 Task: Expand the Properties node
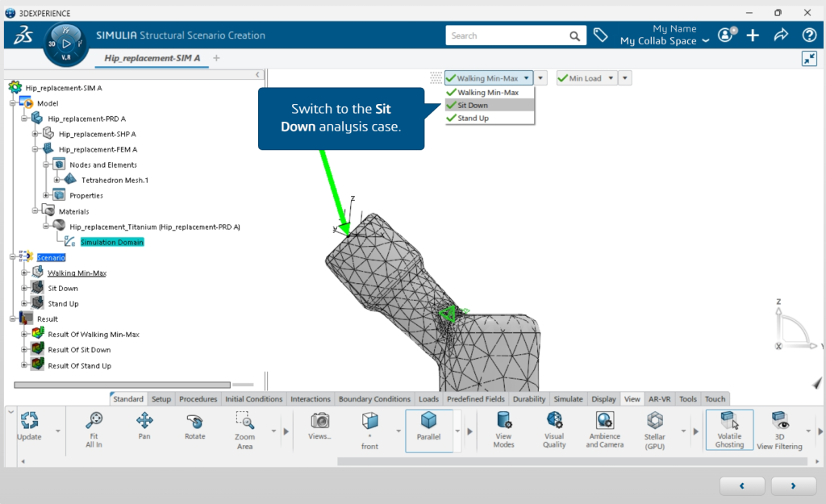46,195
